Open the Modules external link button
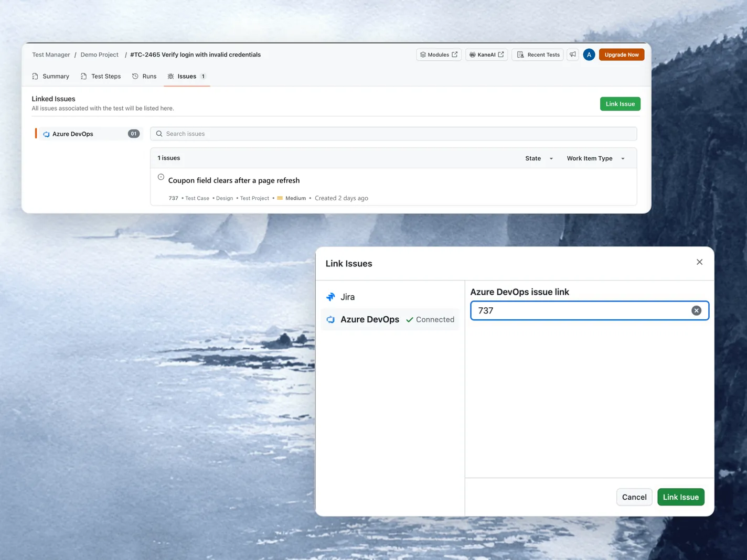This screenshot has height=560, width=747. [x=439, y=55]
